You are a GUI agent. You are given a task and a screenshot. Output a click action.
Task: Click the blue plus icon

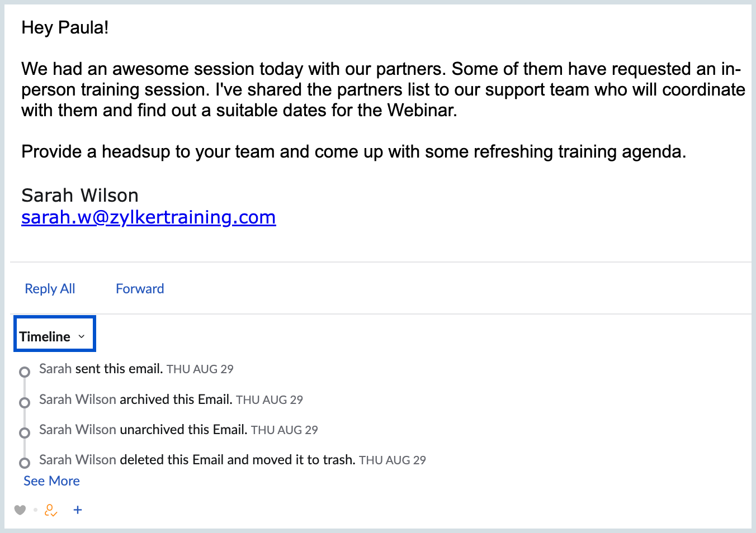[78, 510]
